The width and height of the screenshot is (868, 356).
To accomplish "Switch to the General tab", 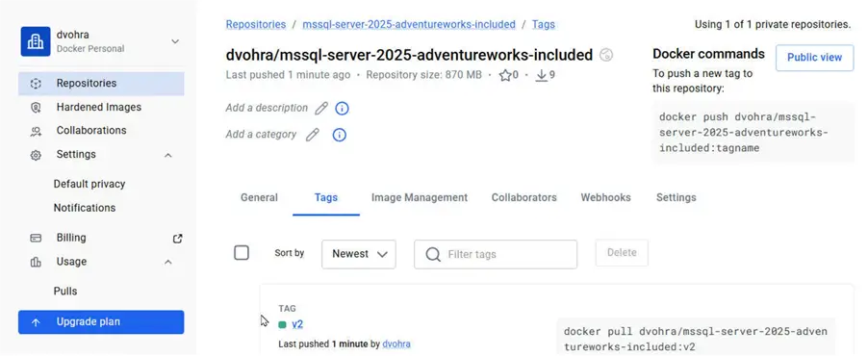I will tap(259, 197).
